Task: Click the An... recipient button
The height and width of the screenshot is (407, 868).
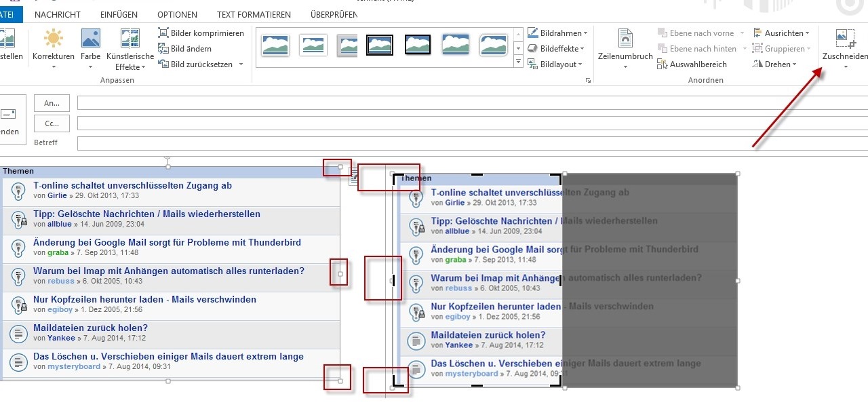Action: (52, 103)
